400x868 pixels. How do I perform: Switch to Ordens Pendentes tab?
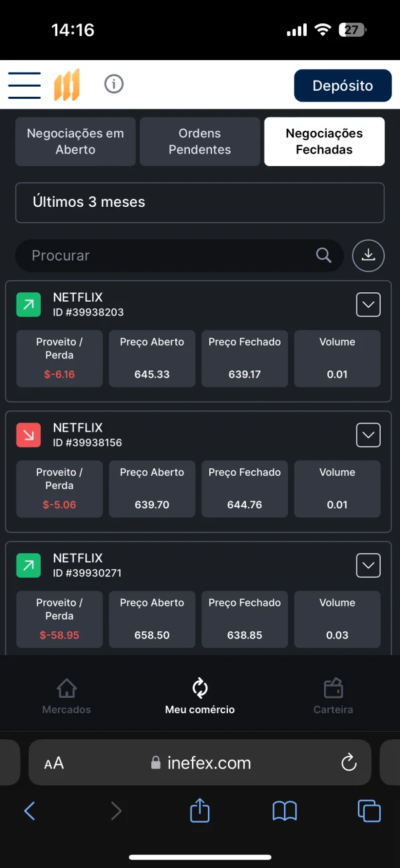coord(200,141)
